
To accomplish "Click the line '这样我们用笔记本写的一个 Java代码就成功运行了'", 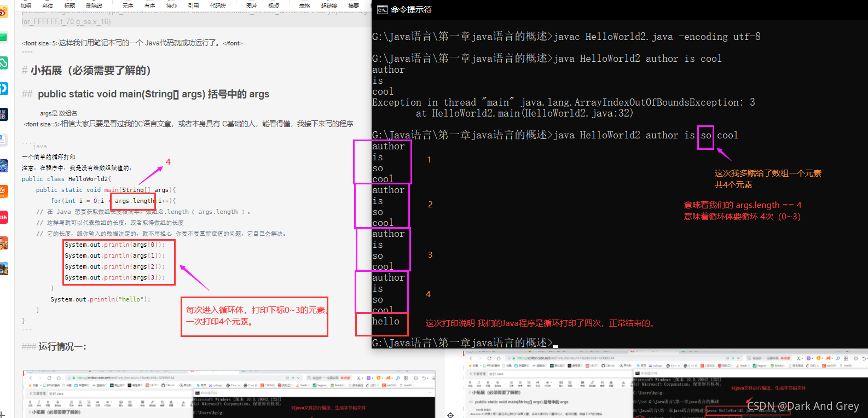I will pyautogui.click(x=132, y=43).
